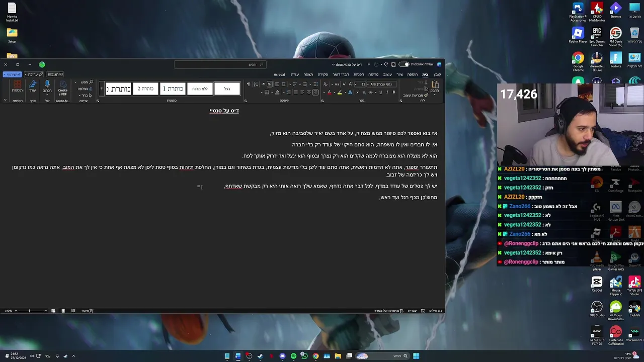Toggle the AutoSave switch in Word's title bar
Screen dimensions: 644x362
coord(404,64)
